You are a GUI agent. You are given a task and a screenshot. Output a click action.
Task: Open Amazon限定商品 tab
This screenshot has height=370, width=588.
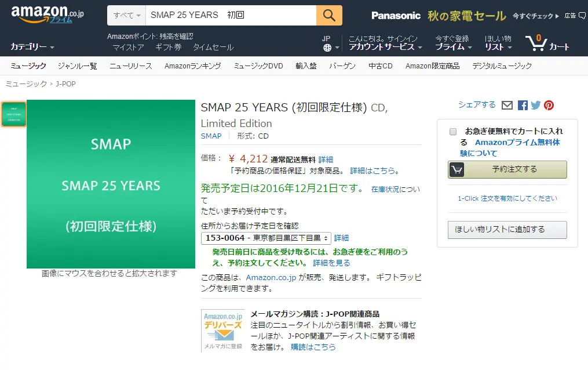pos(432,66)
